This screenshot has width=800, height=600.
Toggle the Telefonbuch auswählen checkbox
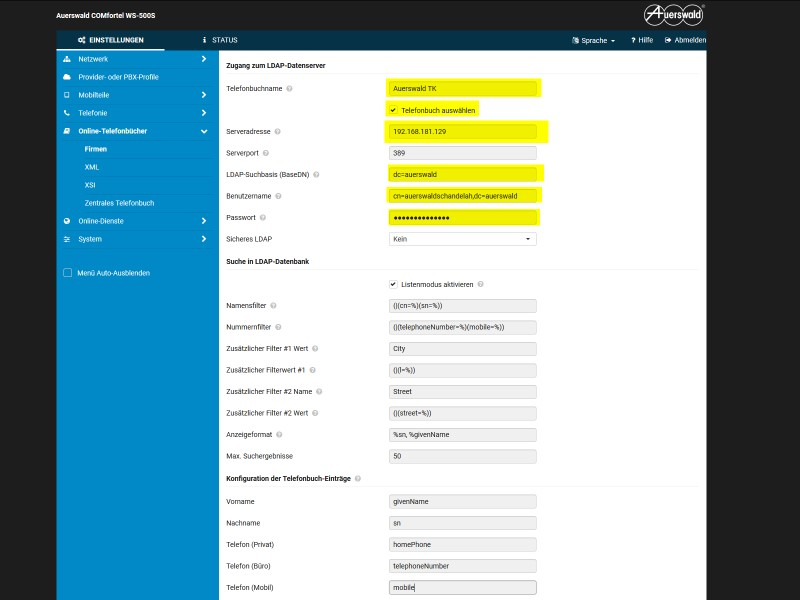[394, 109]
